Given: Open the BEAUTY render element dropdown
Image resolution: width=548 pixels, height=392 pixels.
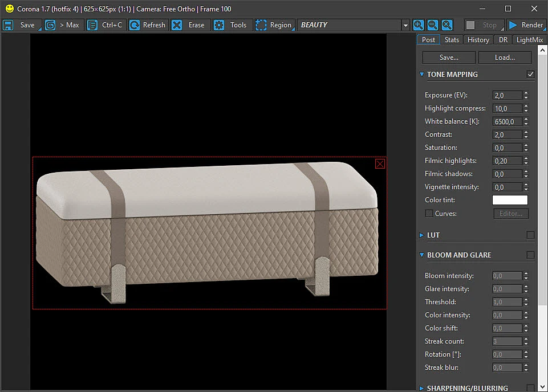Looking at the screenshot, I should [x=405, y=25].
